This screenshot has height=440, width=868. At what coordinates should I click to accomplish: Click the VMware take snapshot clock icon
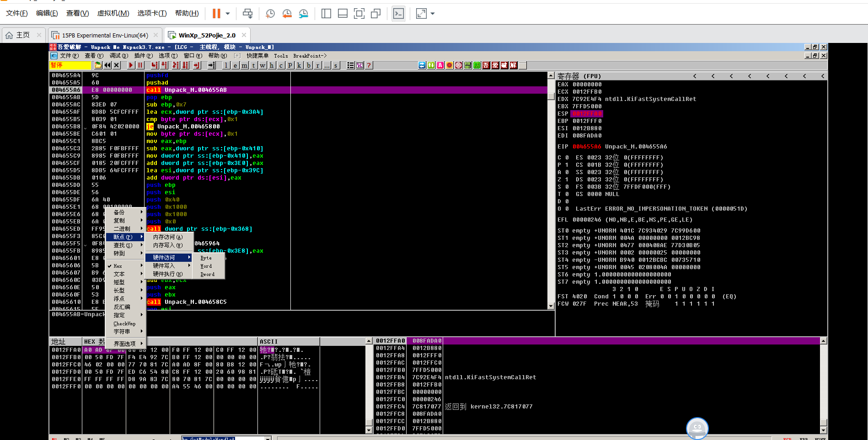[270, 13]
